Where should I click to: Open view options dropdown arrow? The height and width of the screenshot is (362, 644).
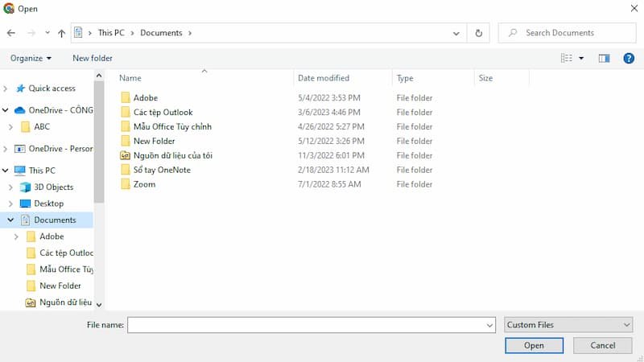[x=581, y=58]
